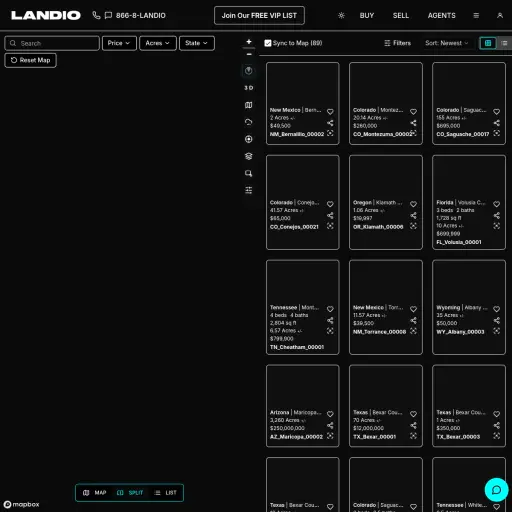Viewport: 512px width, 512px height.
Task: Open the chat message icon beside phone number
Action: point(108,15)
